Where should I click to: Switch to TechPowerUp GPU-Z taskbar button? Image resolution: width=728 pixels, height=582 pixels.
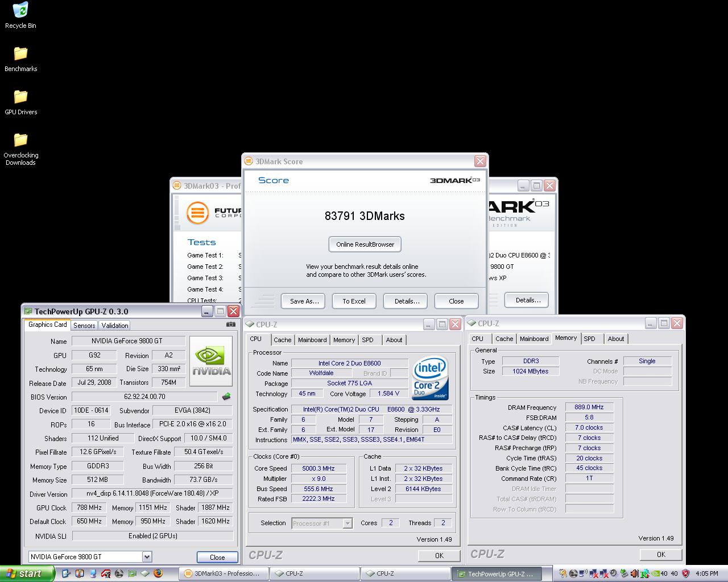pyautogui.click(x=496, y=573)
